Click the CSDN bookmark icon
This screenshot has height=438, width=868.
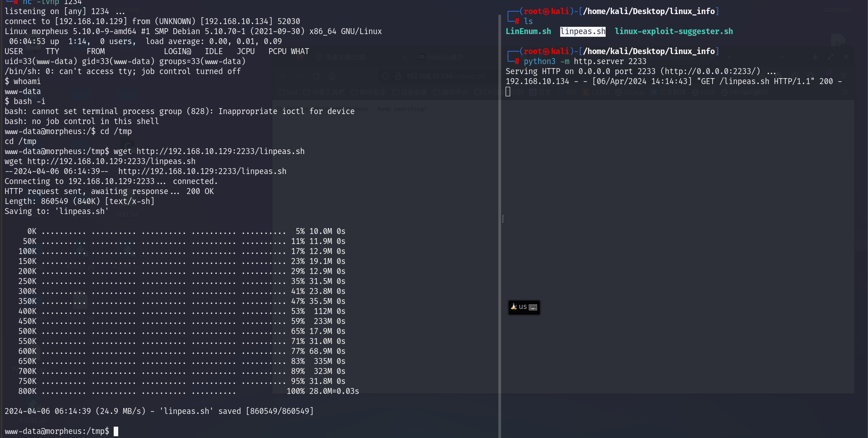point(585,92)
